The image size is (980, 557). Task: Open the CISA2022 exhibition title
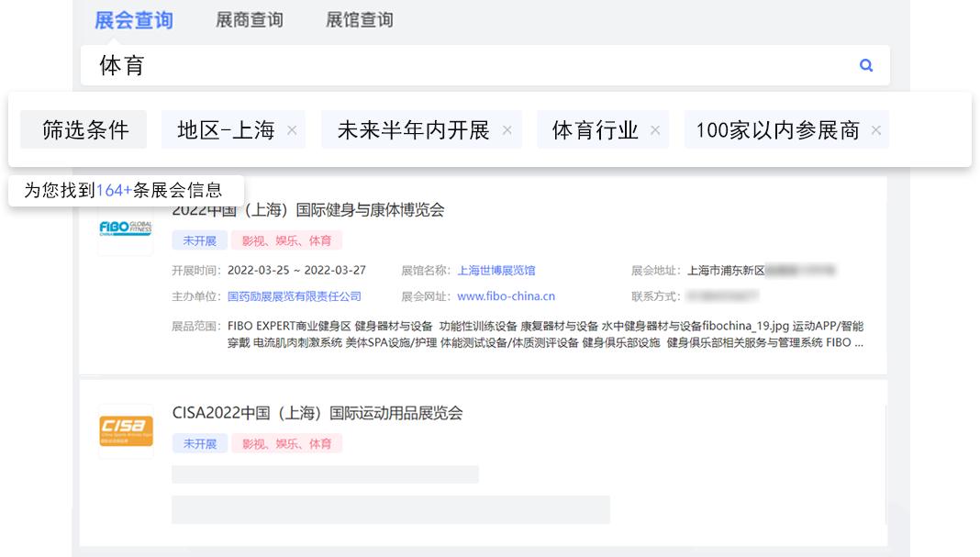(x=317, y=413)
